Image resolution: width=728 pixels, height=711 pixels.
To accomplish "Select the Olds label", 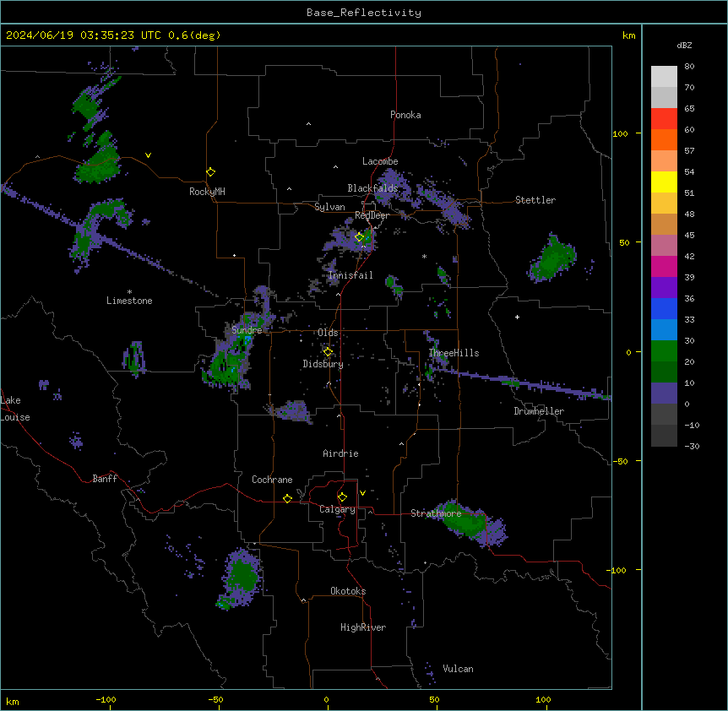I will click(x=328, y=333).
